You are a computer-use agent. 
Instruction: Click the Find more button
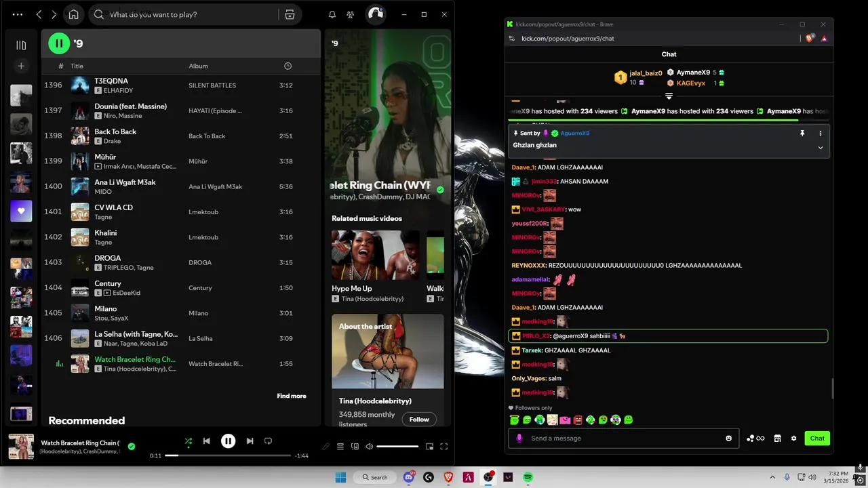point(292,396)
